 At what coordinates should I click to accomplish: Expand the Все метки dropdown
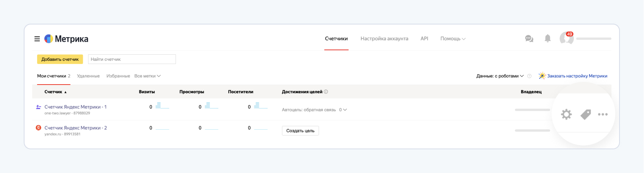(x=147, y=76)
